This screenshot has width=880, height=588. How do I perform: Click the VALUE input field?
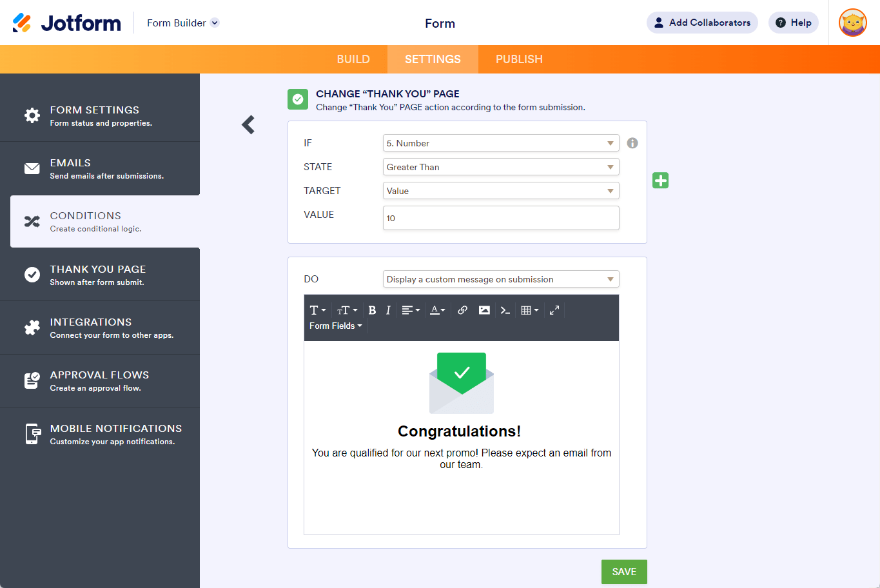tap(501, 218)
